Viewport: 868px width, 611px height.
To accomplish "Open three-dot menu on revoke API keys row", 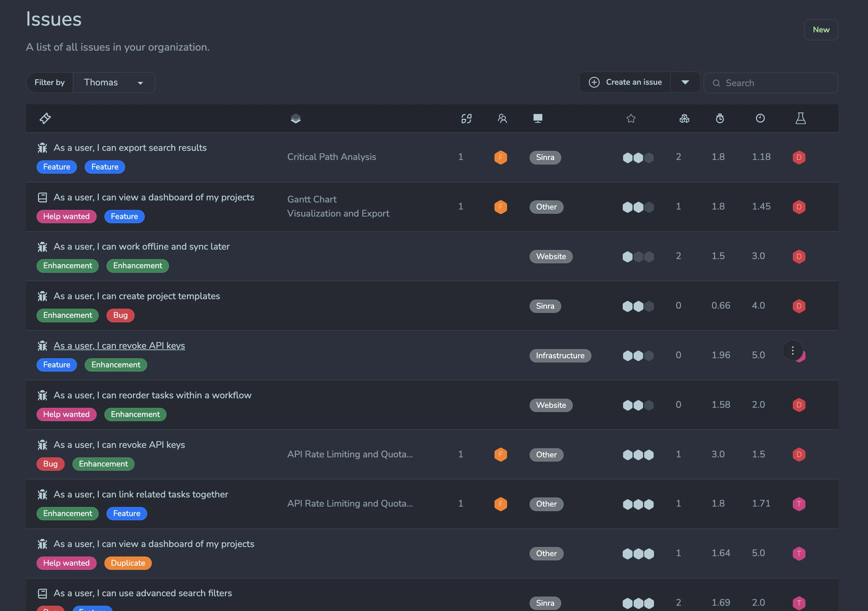I will coord(792,350).
